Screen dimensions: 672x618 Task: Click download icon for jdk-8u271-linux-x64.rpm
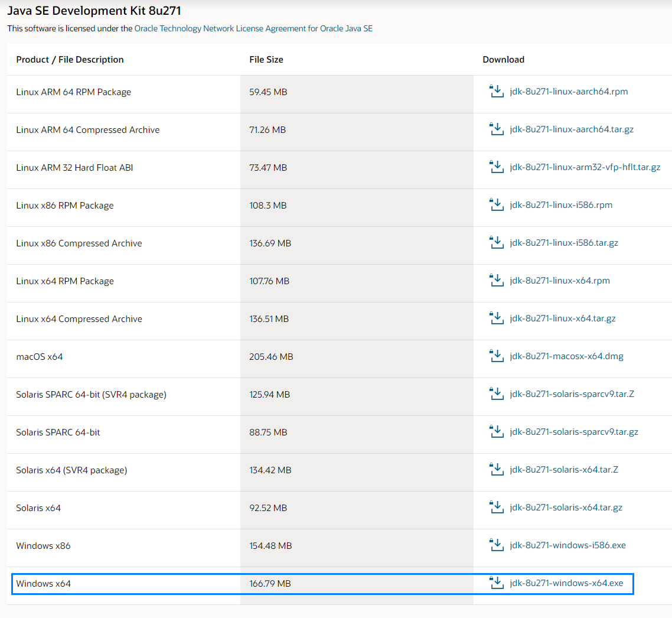click(496, 281)
